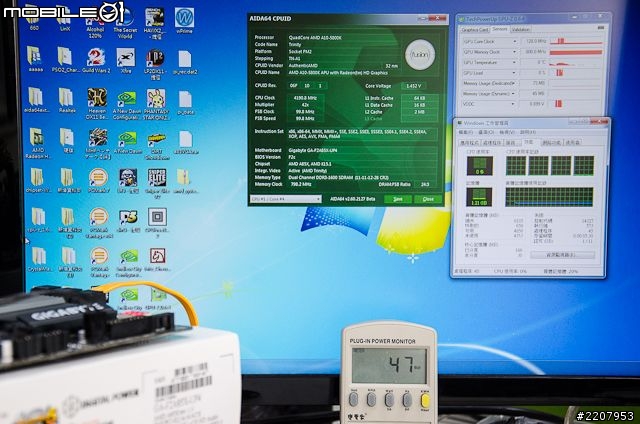The width and height of the screenshot is (640, 424).
Task: Click the CPU Clock 4190.8 MHz value
Action: [x=305, y=98]
